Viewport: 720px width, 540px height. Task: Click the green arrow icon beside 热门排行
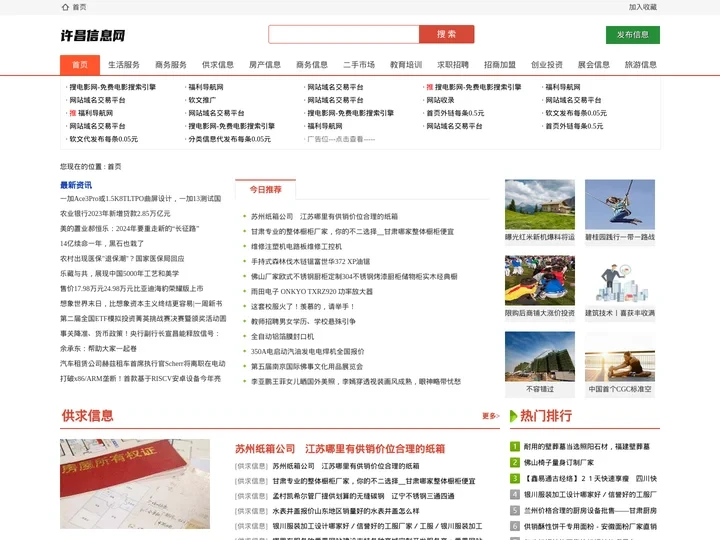point(514,416)
